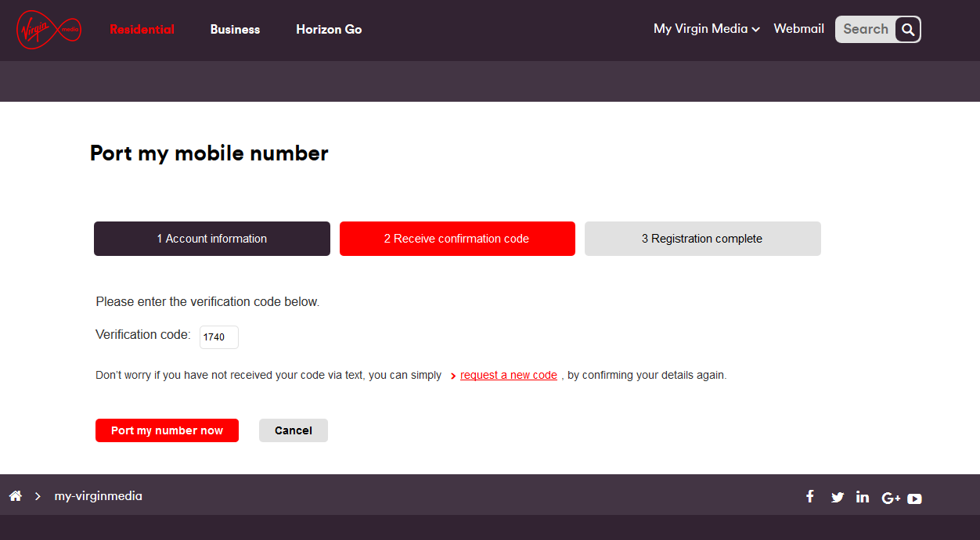980x540 pixels.
Task: Click the request a new code link
Action: pos(509,375)
